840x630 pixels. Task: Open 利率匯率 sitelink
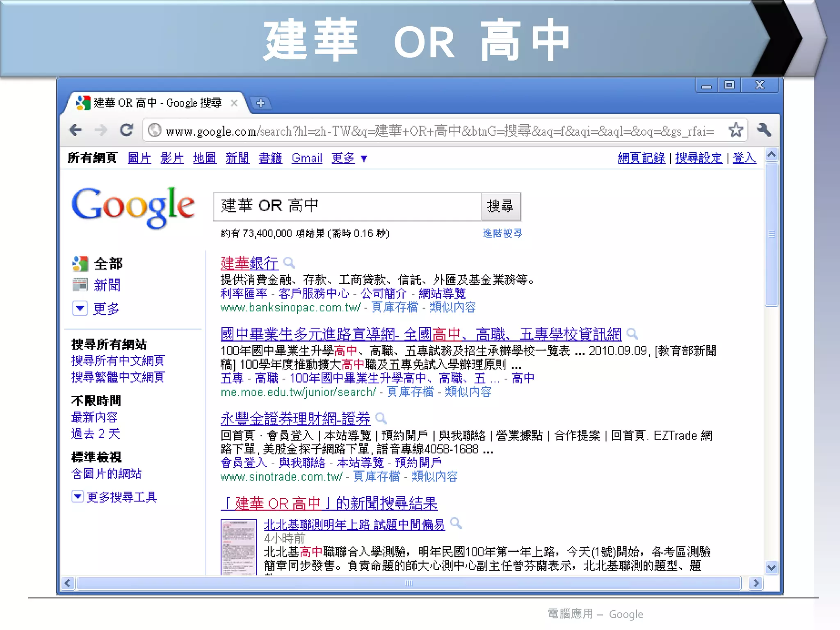click(x=244, y=293)
